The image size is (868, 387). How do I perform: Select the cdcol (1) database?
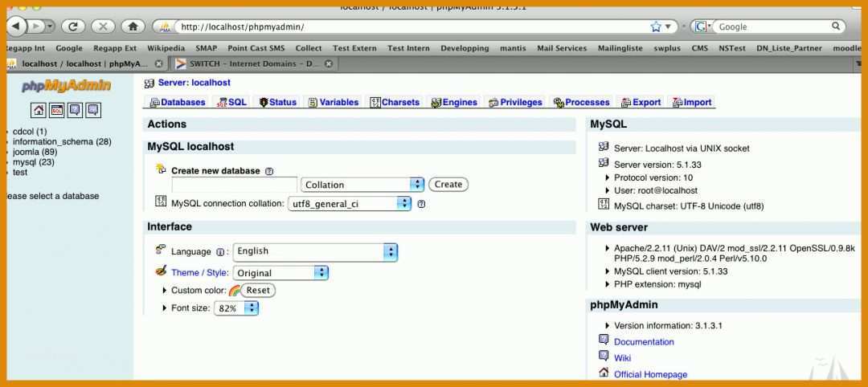coord(30,132)
